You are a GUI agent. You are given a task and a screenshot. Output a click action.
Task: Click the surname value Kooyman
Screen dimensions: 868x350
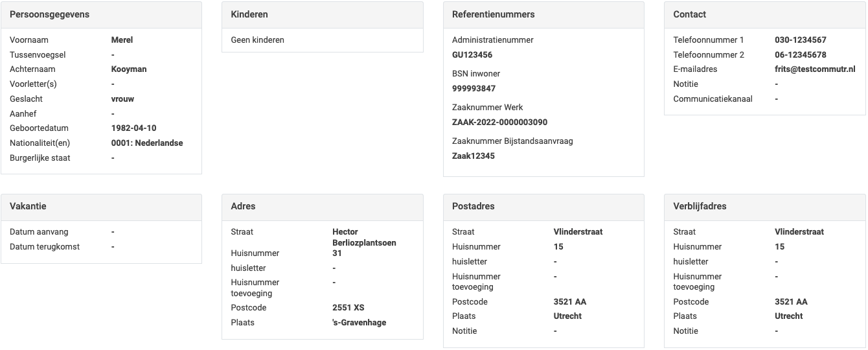(129, 69)
